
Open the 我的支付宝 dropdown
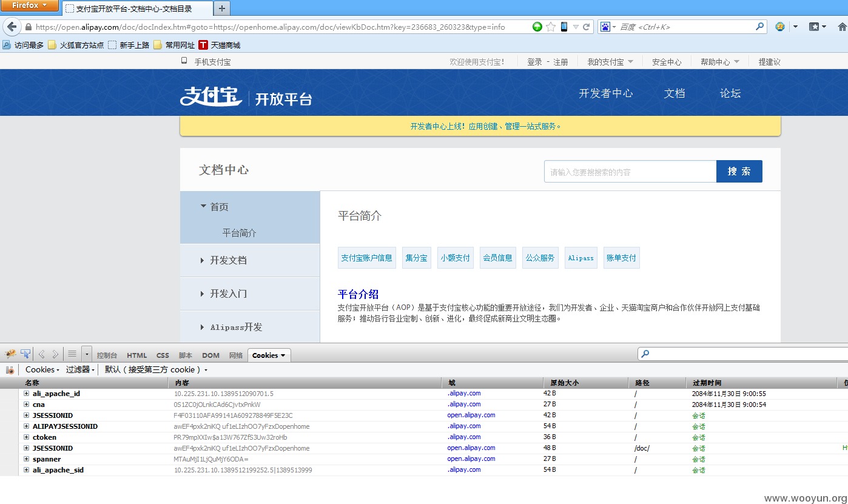610,62
